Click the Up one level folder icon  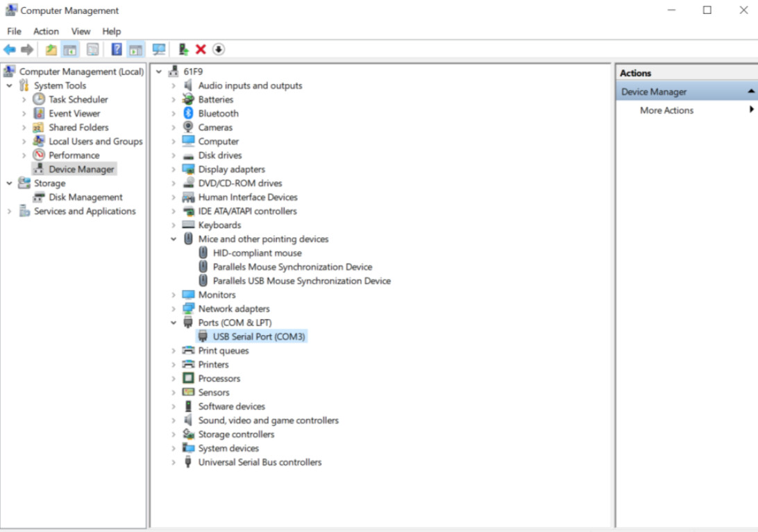coord(51,49)
